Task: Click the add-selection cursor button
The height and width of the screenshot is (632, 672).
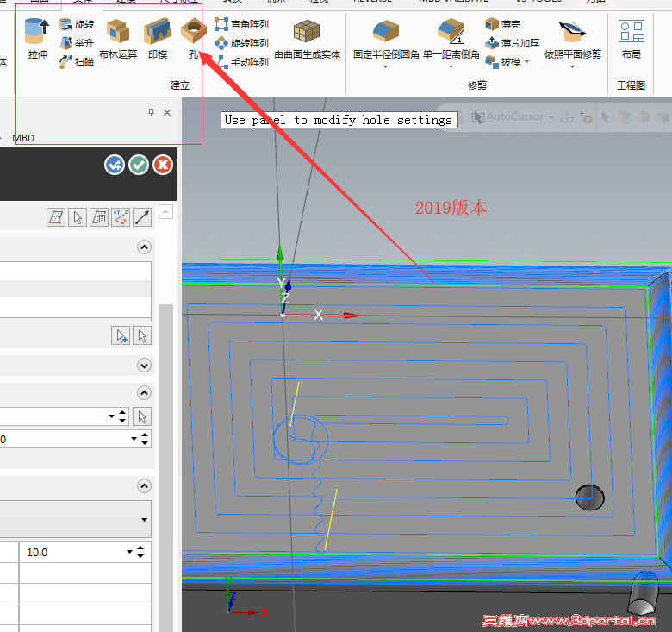Action: tap(121, 335)
